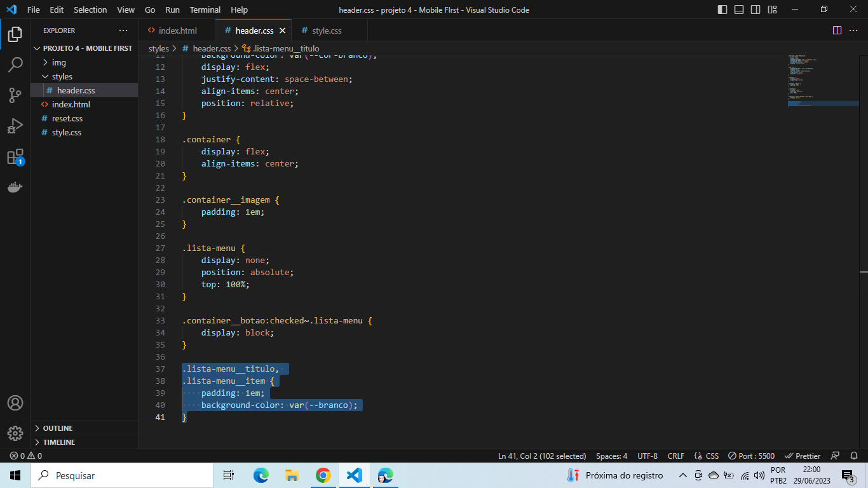This screenshot has width=868, height=488.
Task: Collapse the styles folder
Action: 85,76
